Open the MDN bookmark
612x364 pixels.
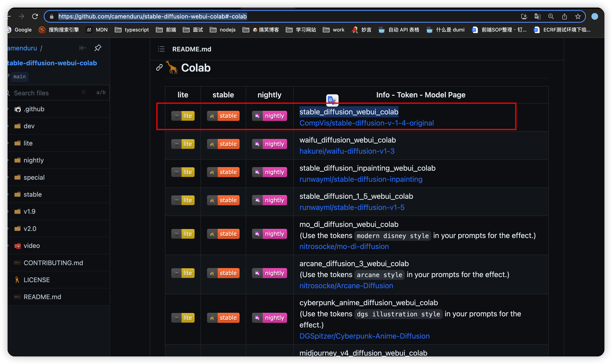coord(97,30)
